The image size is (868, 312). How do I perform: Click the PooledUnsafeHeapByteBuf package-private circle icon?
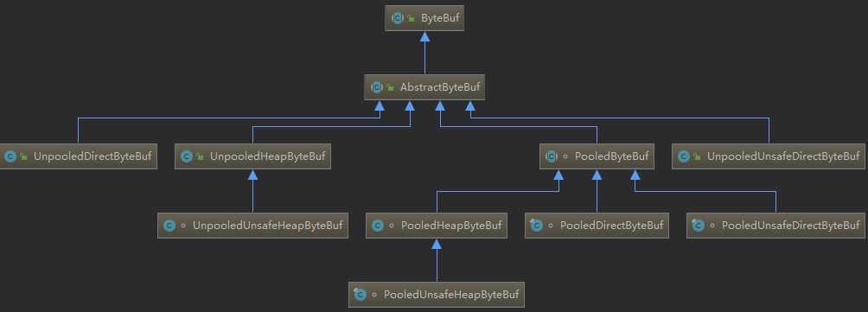[374, 295]
